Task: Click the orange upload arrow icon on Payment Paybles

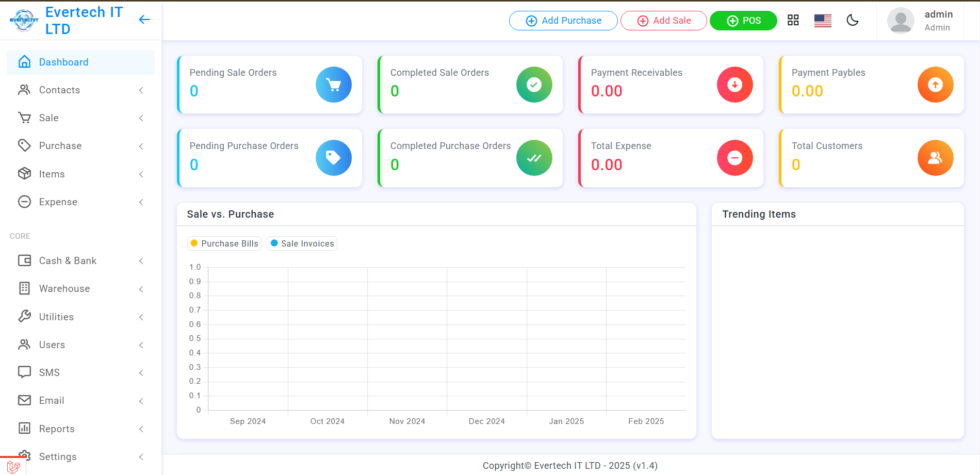Action: [x=935, y=85]
